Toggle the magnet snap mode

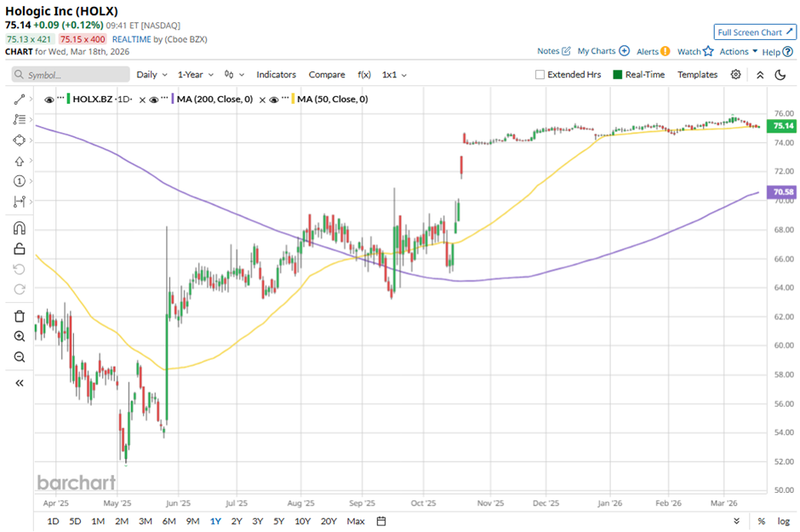coord(19,228)
